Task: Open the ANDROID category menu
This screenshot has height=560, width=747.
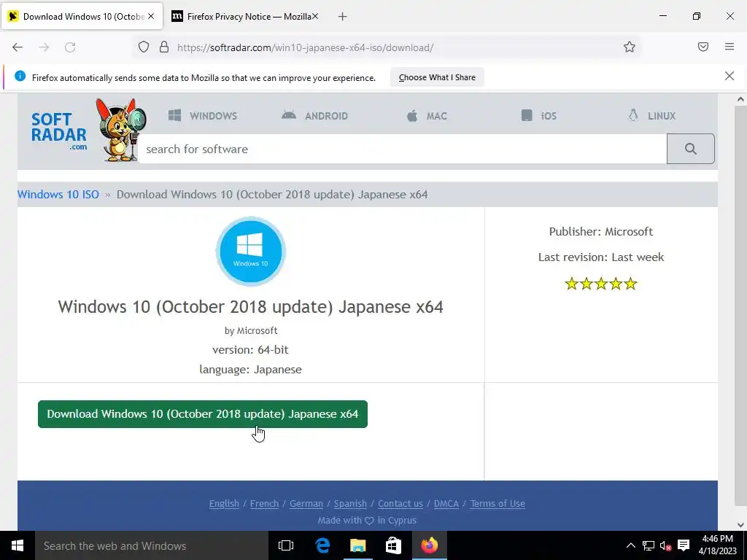Action: click(x=315, y=116)
